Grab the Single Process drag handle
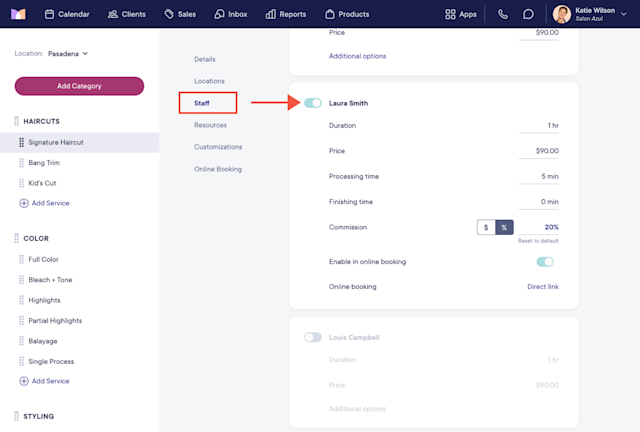This screenshot has height=432, width=640. pos(21,361)
